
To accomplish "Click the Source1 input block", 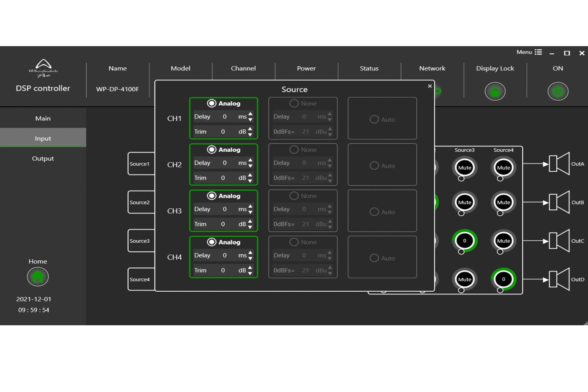I will 140,164.
